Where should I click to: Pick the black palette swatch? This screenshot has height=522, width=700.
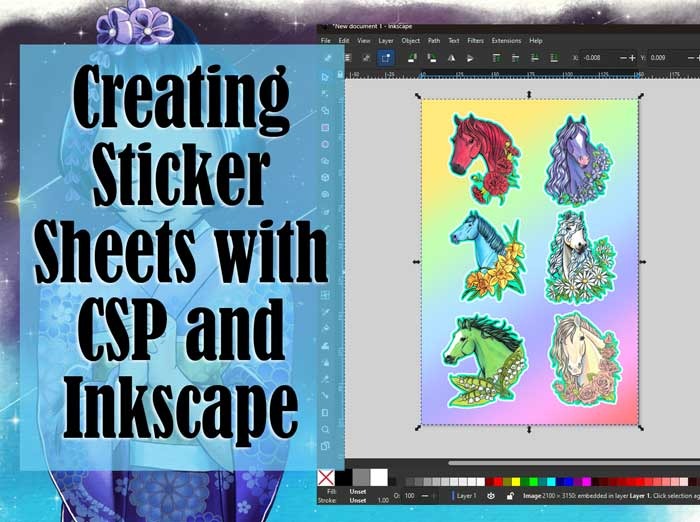tap(344, 477)
